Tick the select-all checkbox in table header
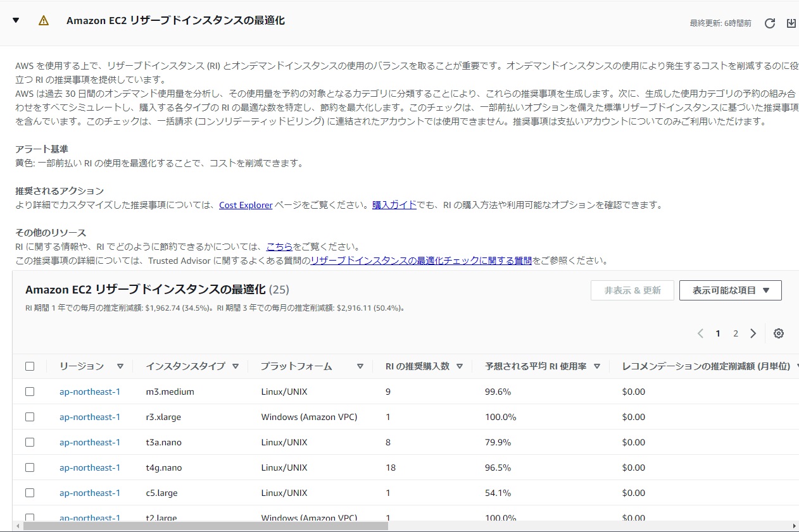 point(30,366)
